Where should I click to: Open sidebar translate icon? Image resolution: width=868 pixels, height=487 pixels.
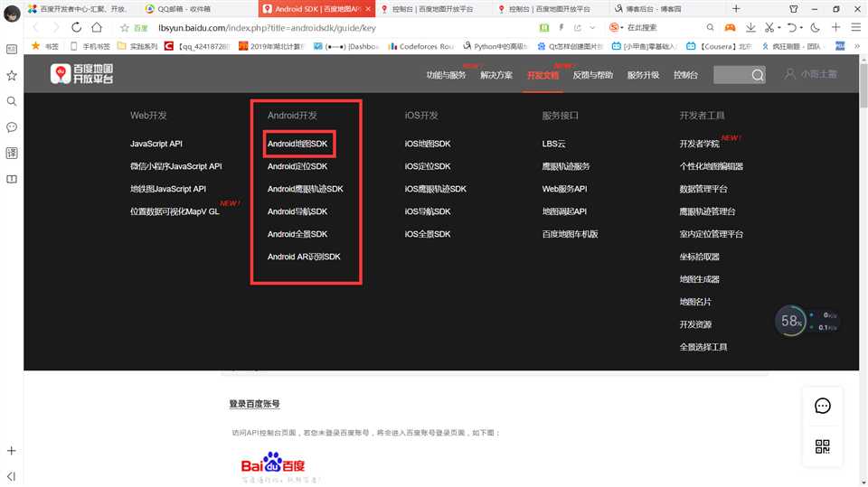[x=12, y=154]
